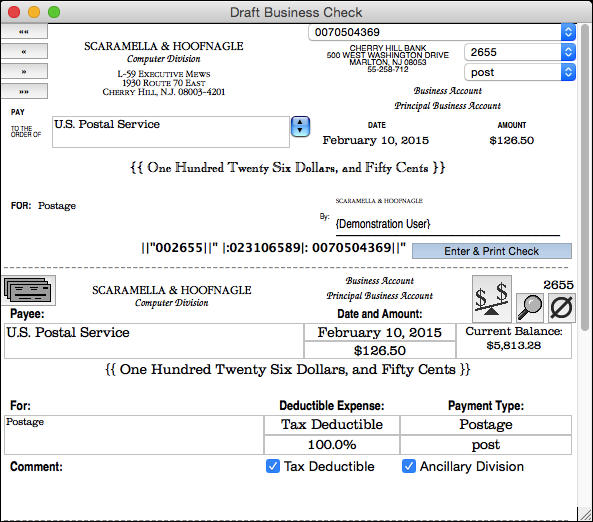Image resolution: width=593 pixels, height=522 pixels.
Task: Click the payment type code field 'post'
Action: coord(486,445)
